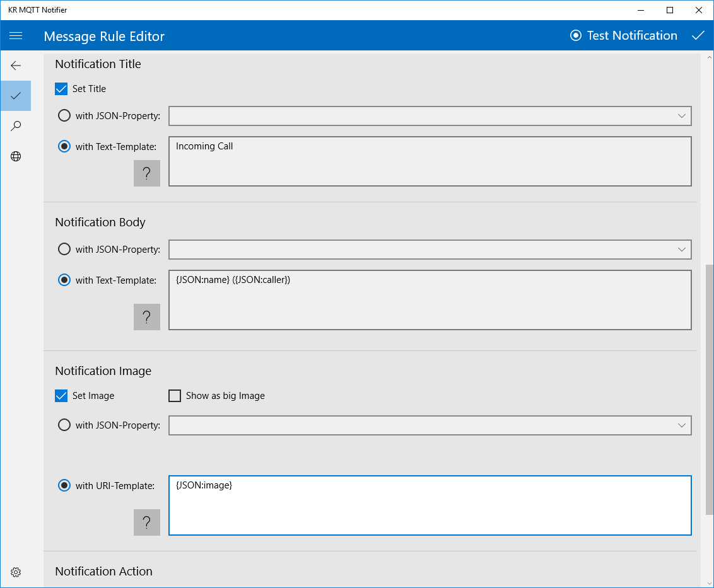Uncheck the Set Image checkbox
The width and height of the screenshot is (714, 588).
click(x=61, y=396)
